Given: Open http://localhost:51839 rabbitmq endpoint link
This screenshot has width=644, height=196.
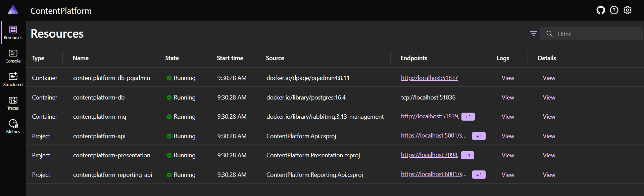Looking at the screenshot, I should click(x=429, y=116).
